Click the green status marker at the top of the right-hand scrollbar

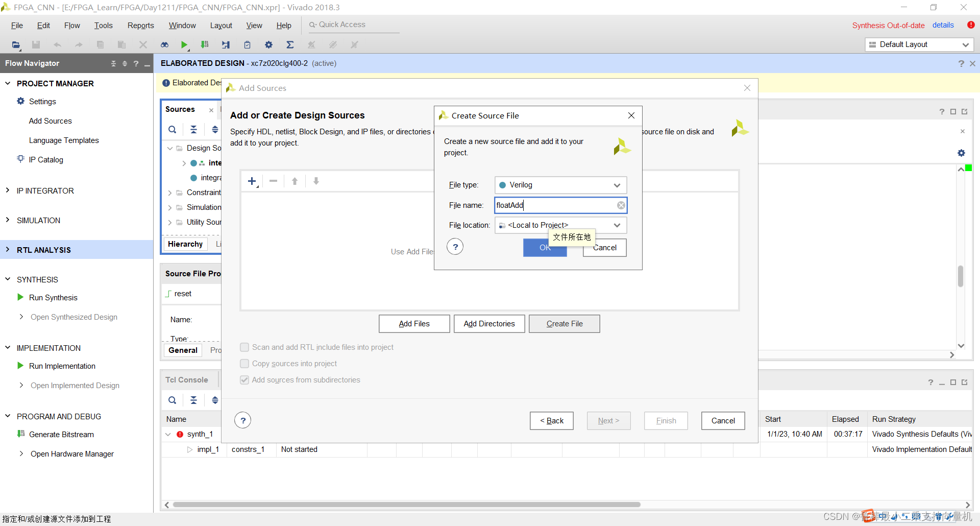tap(969, 168)
